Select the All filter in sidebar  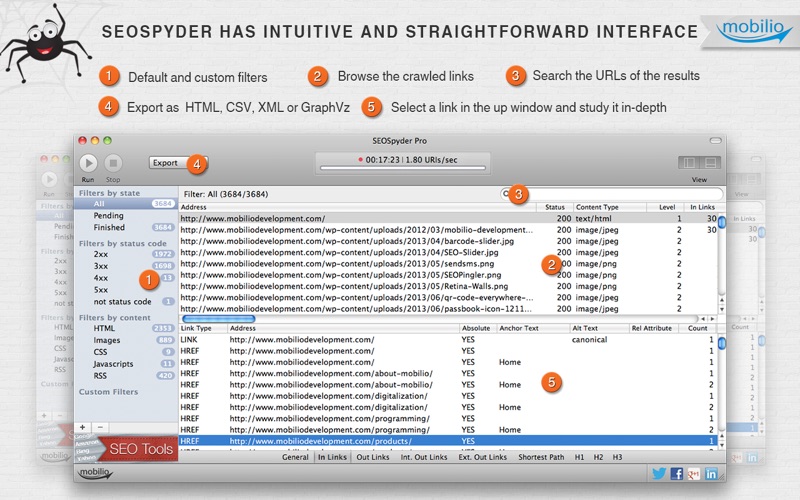[126, 204]
